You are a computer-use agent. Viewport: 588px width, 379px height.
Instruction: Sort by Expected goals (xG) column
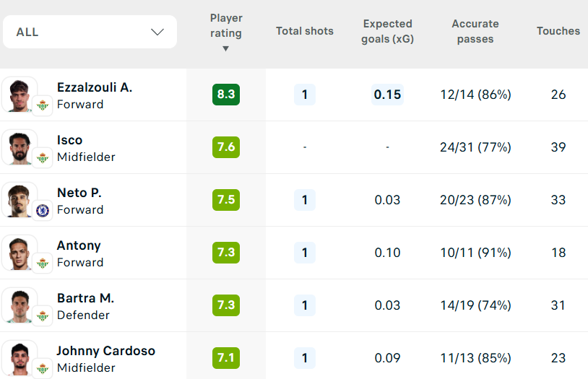[388, 32]
